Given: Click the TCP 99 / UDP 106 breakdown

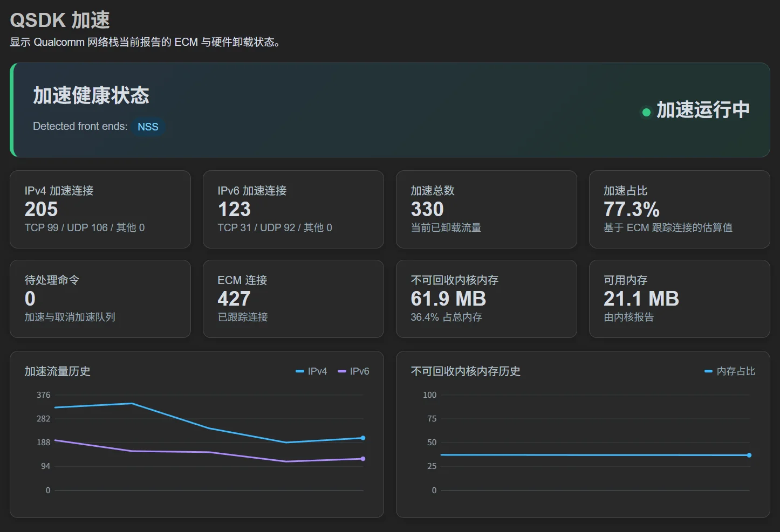Looking at the screenshot, I should click(x=85, y=227).
